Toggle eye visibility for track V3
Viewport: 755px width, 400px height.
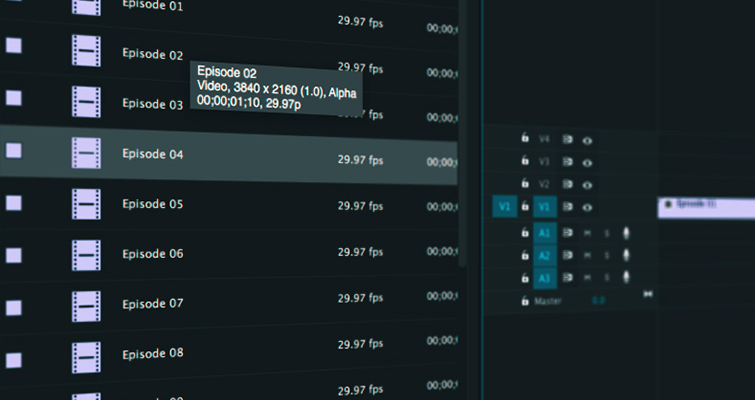click(587, 162)
